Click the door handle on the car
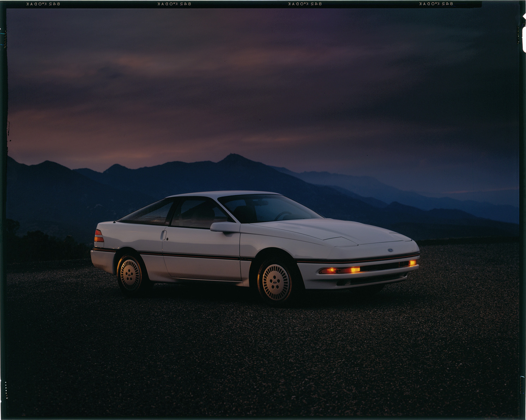The image size is (526, 420). [x=163, y=234]
